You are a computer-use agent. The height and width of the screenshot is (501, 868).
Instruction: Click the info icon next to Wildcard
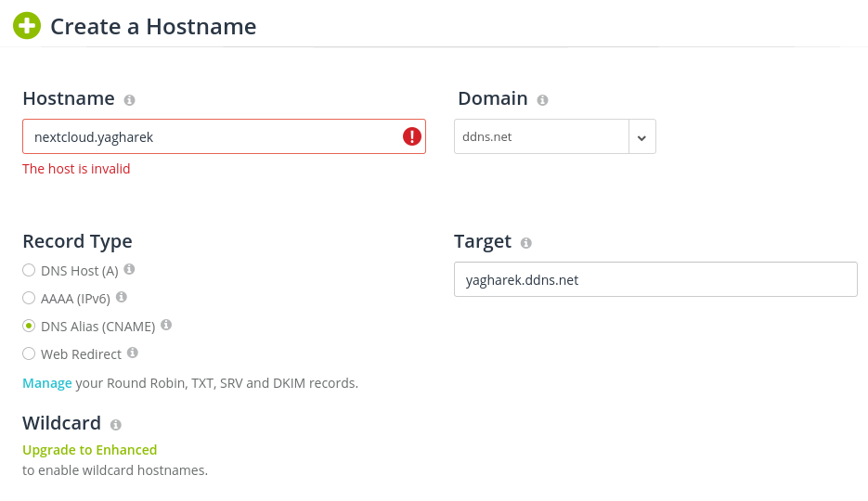coord(116,425)
